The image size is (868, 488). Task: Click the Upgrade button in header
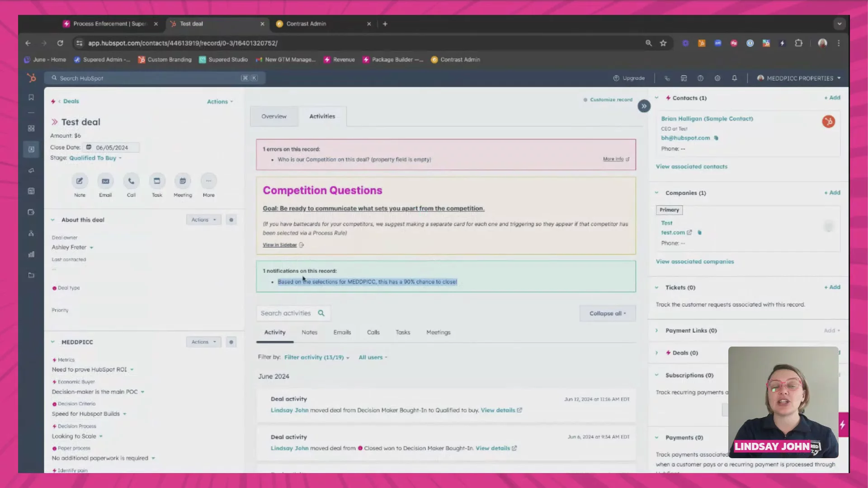[629, 78]
